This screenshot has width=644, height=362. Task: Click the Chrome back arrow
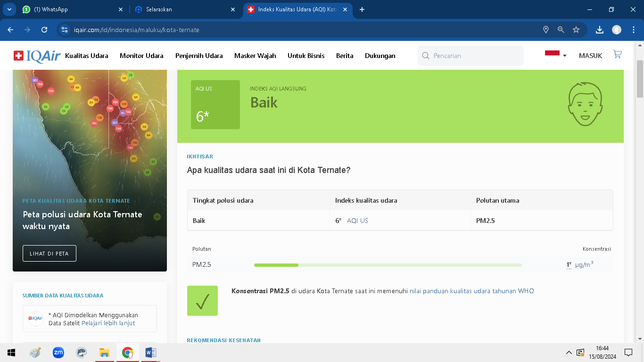(x=10, y=30)
